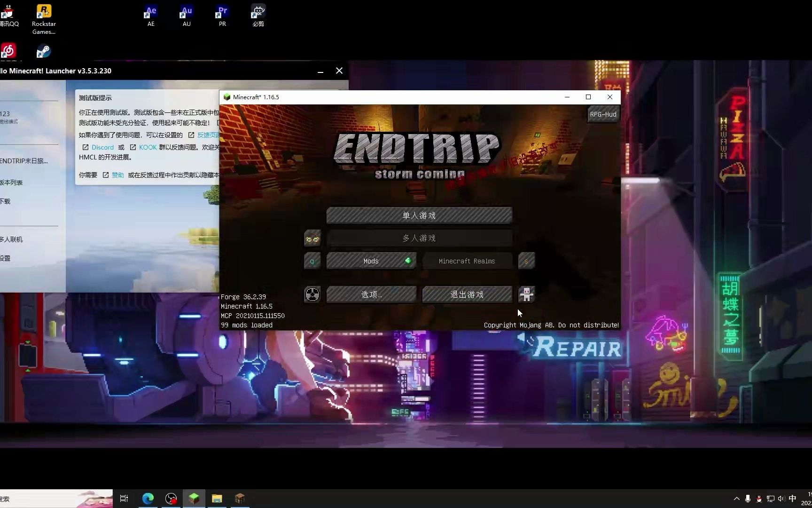Click the small s icon button right of Realms

(526, 261)
